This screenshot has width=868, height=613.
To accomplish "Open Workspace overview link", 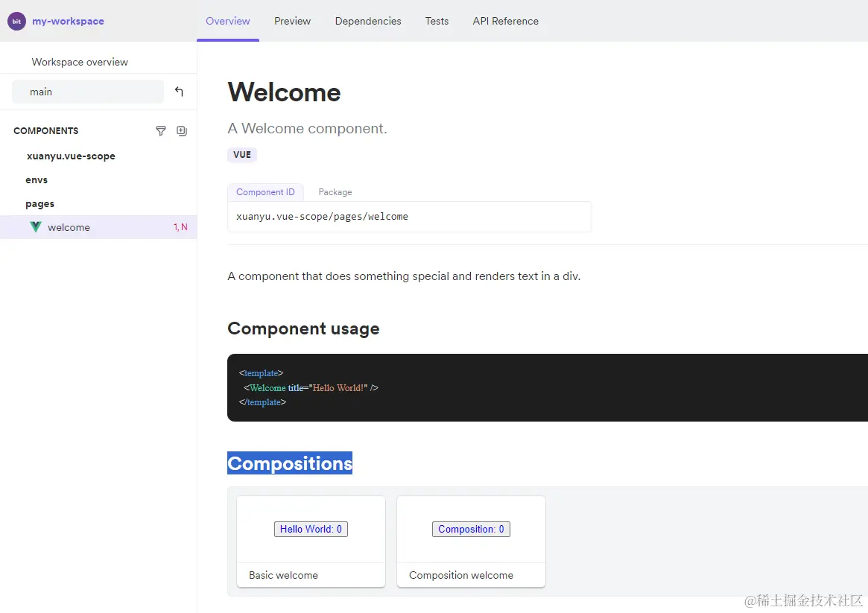I will tap(80, 62).
